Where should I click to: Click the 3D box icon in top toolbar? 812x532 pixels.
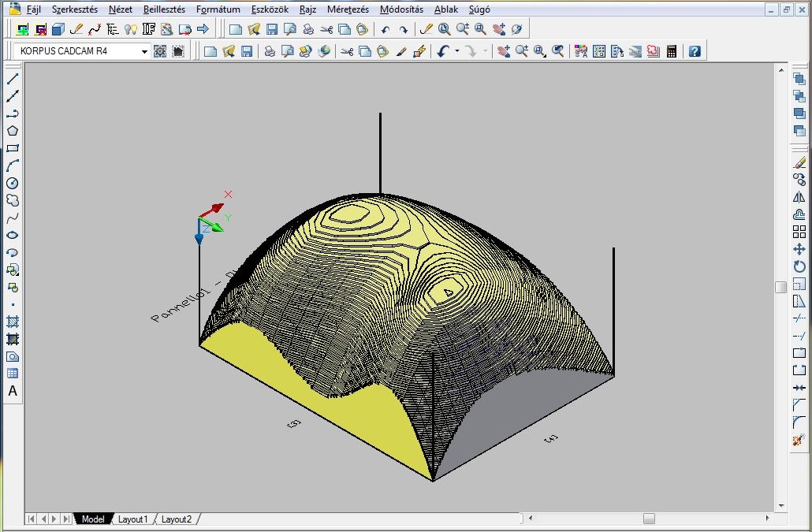[58, 29]
